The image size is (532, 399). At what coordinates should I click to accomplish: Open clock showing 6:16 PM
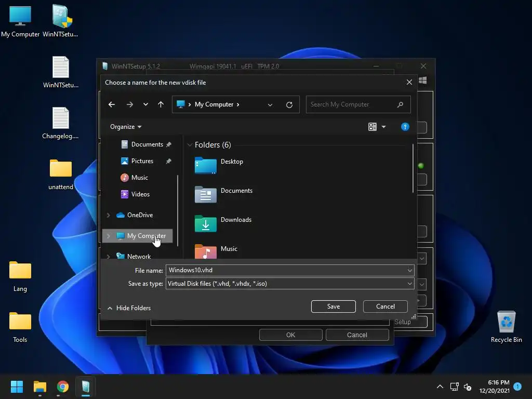(x=495, y=387)
